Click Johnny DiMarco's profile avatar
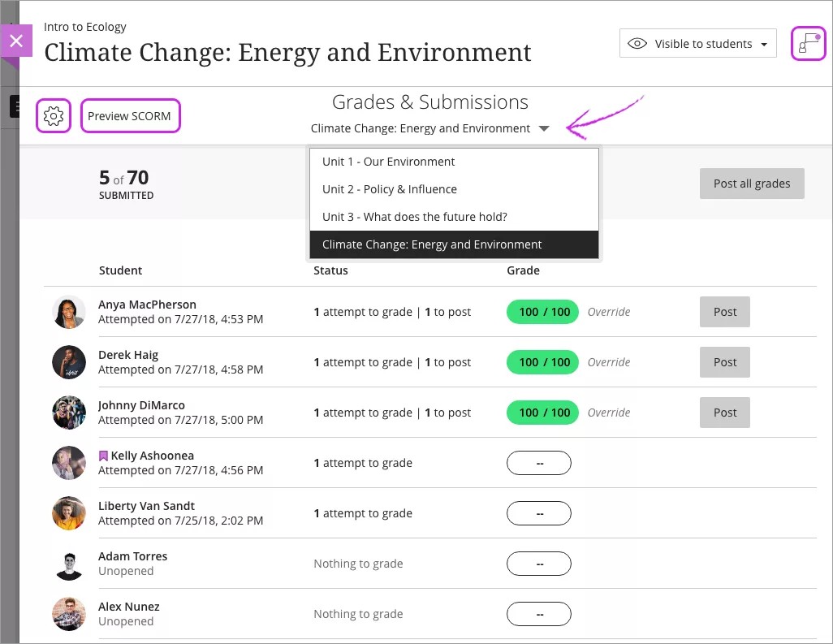The width and height of the screenshot is (833, 644). [69, 413]
